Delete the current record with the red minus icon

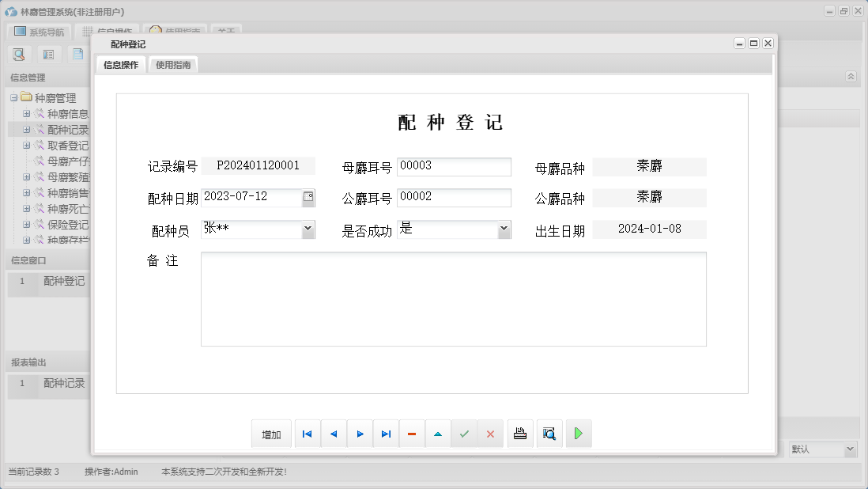pos(412,434)
